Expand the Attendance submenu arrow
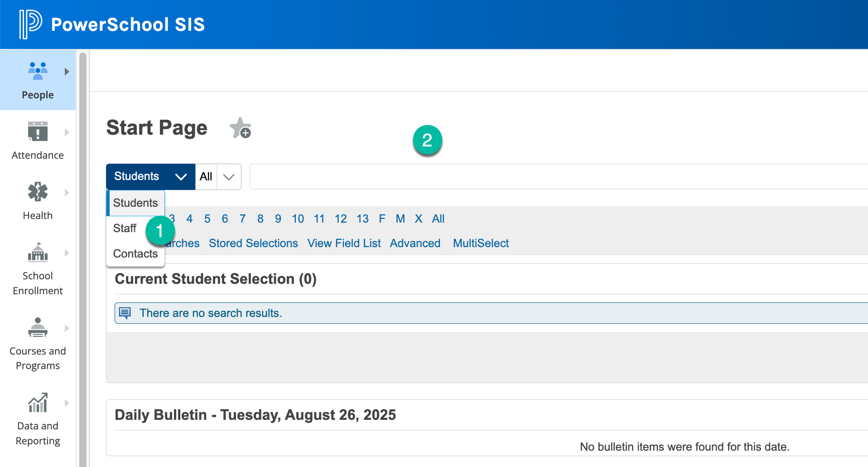Image resolution: width=868 pixels, height=467 pixels. (67, 132)
